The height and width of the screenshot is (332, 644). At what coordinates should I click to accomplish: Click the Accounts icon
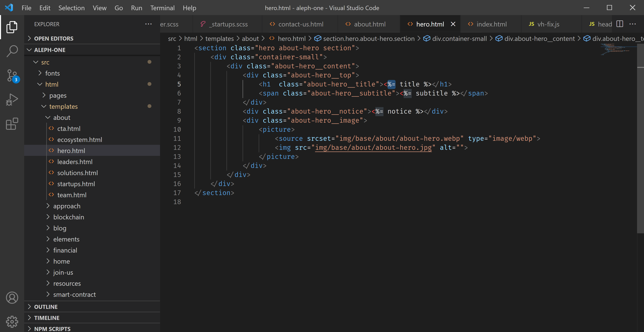(x=12, y=297)
